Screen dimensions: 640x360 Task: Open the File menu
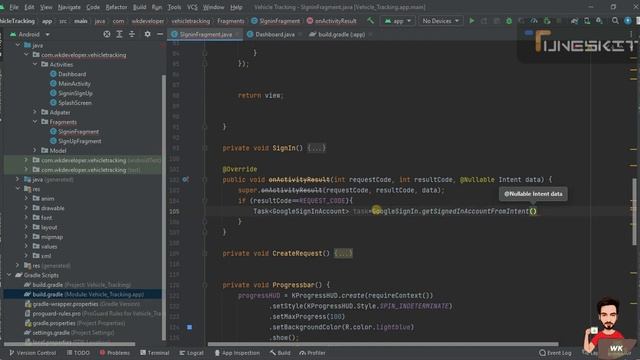coord(14,7)
